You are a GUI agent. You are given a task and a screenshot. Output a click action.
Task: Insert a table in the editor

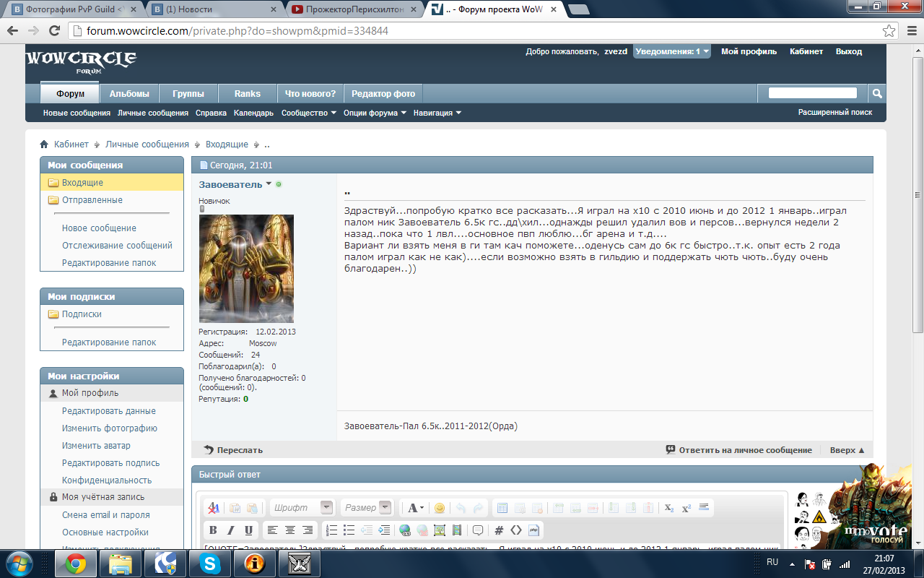point(502,508)
